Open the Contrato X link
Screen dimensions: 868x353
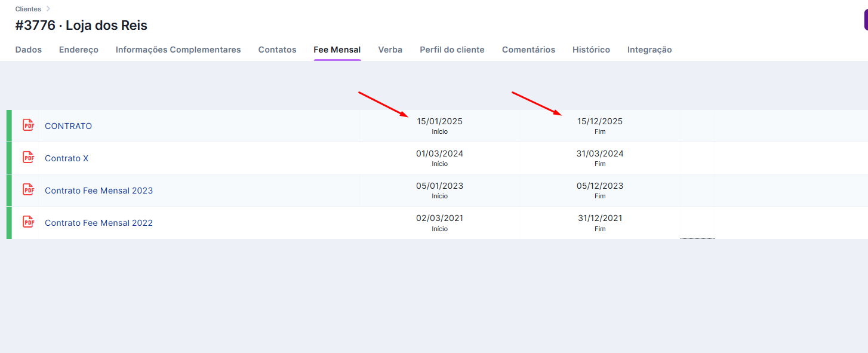[66, 158]
